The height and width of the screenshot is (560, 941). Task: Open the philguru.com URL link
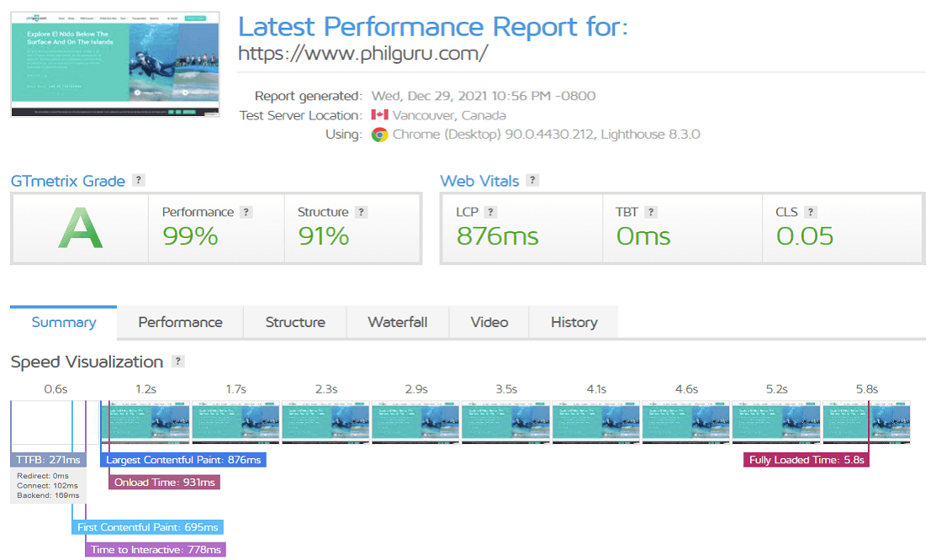363,55
